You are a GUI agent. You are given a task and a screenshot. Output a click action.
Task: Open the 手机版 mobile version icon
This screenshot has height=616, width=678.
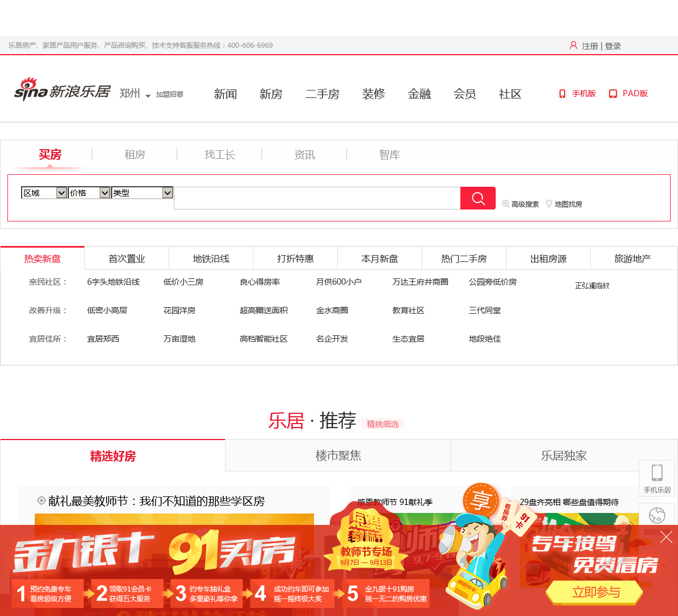[562, 94]
